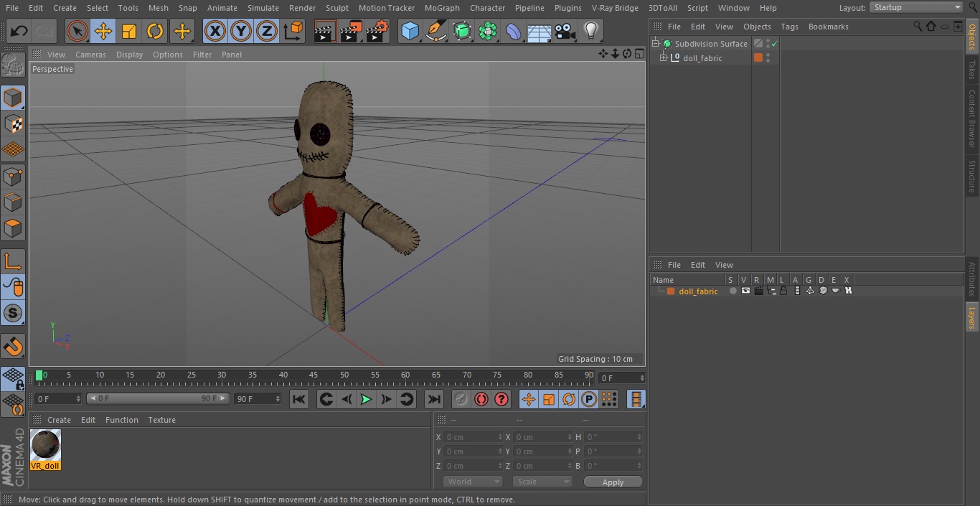Image resolution: width=980 pixels, height=506 pixels.
Task: Toggle Autokeying button
Action: [x=481, y=399]
